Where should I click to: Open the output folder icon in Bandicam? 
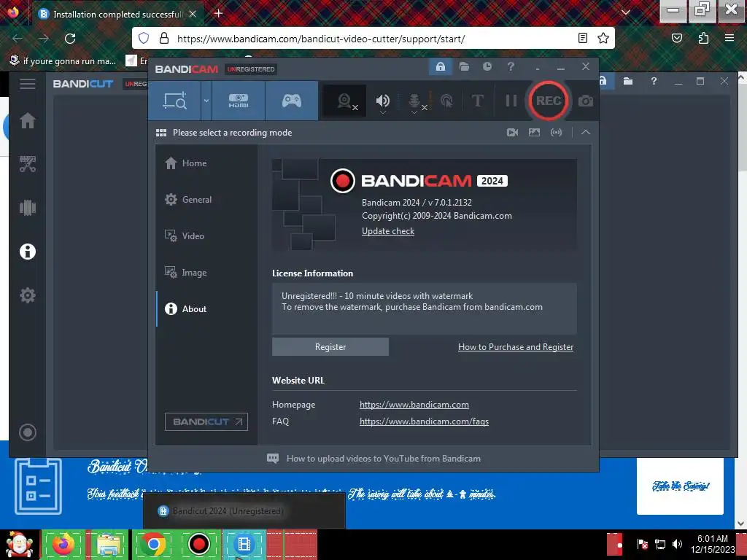click(465, 66)
